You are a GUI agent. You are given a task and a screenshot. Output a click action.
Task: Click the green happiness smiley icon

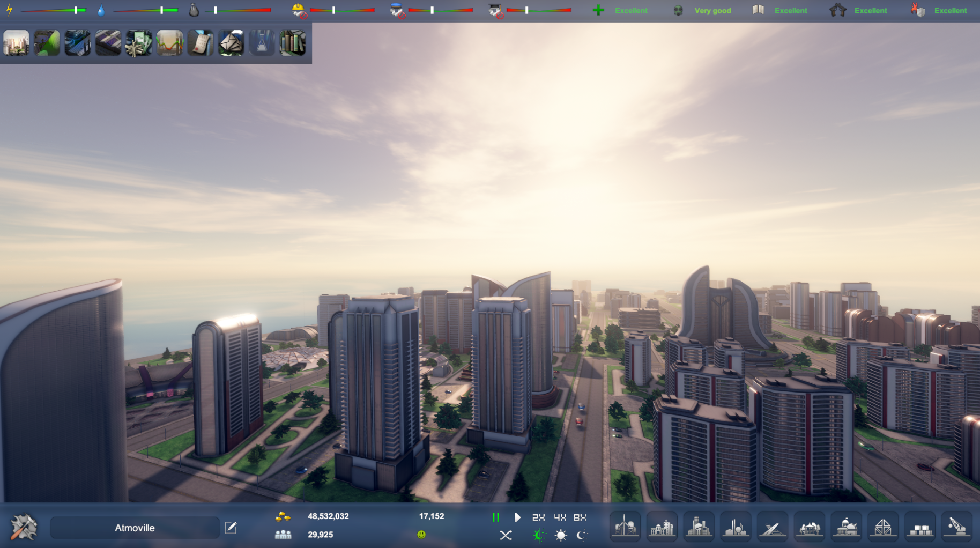click(421, 535)
